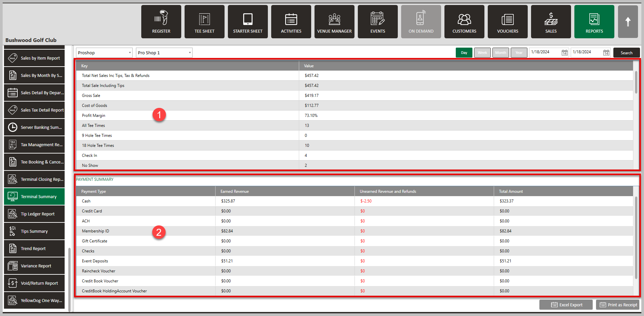The height and width of the screenshot is (316, 644).
Task: Open the Sales module
Action: [x=551, y=22]
